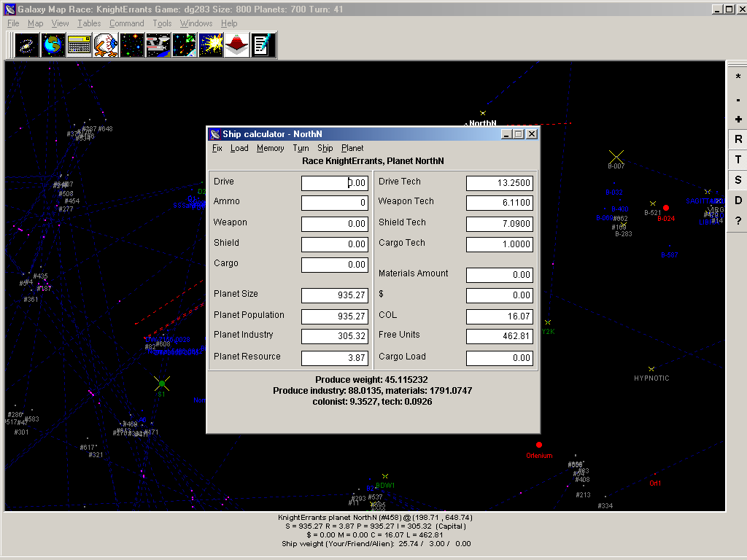Click the spiral galaxy toolbar icon
Screen dimensions: 747x560
point(27,45)
